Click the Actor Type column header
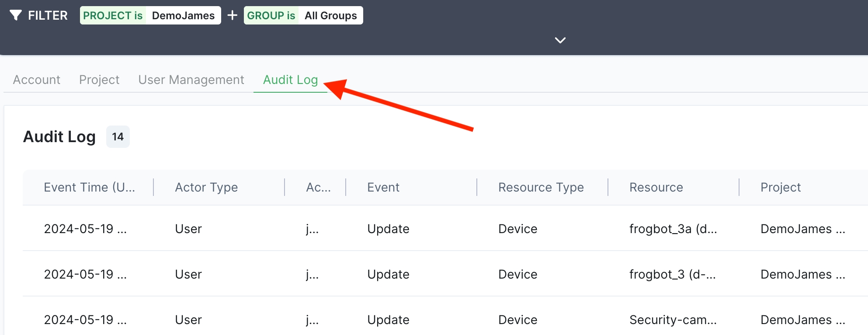The height and width of the screenshot is (335, 868). (206, 187)
